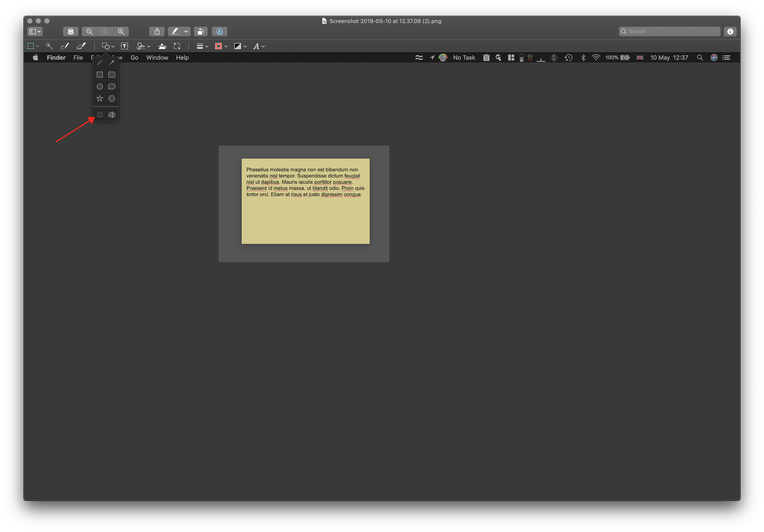The width and height of the screenshot is (764, 532).
Task: Click the Bluetooth status icon
Action: click(583, 58)
